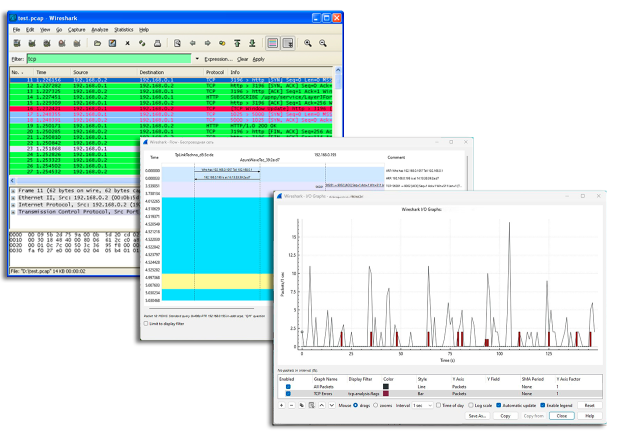Remove selected graph with minus icon
This screenshot has height=435, width=620.
click(291, 405)
